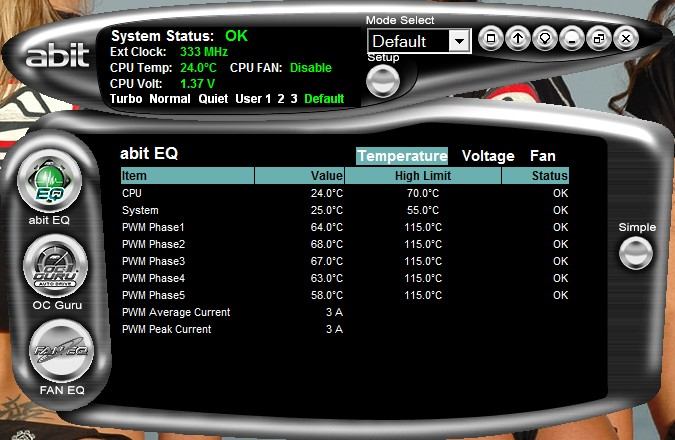
Task: Select the PWM Phase3 row
Action: pos(345,261)
